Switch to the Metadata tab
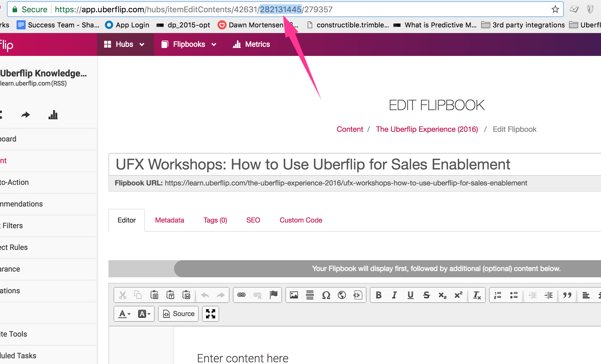This screenshot has width=601, height=364. click(x=170, y=220)
